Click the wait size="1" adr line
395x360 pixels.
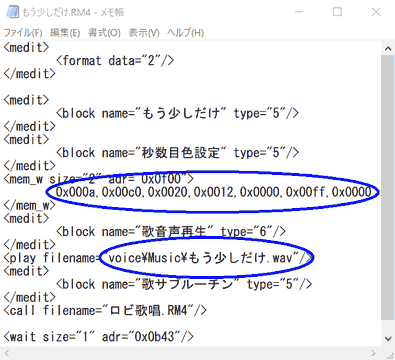tap(98, 337)
